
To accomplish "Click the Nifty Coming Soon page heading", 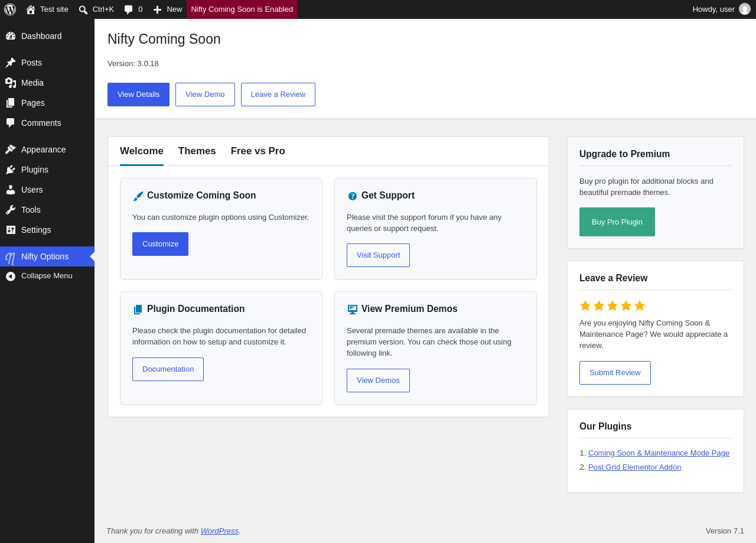I will [164, 39].
